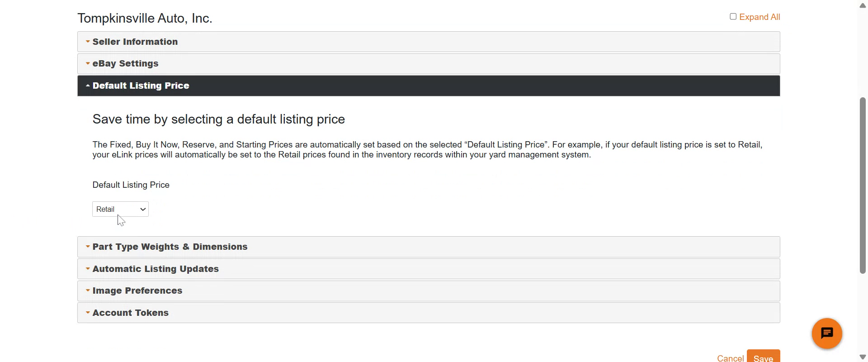Click the Expand All label text

(x=759, y=17)
